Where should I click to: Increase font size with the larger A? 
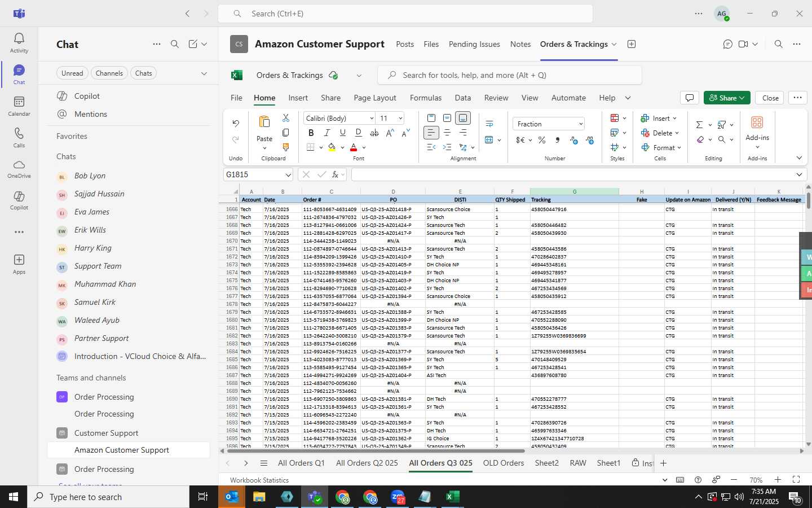click(390, 133)
